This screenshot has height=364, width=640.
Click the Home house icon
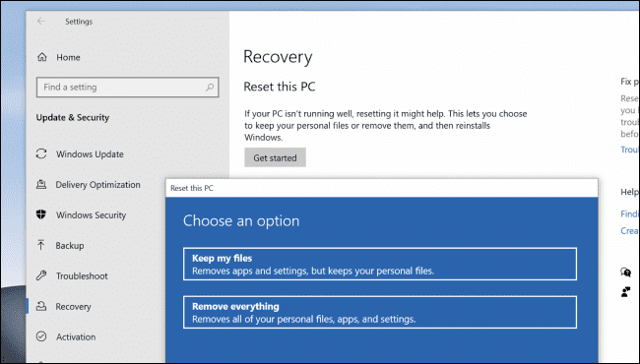coord(42,57)
